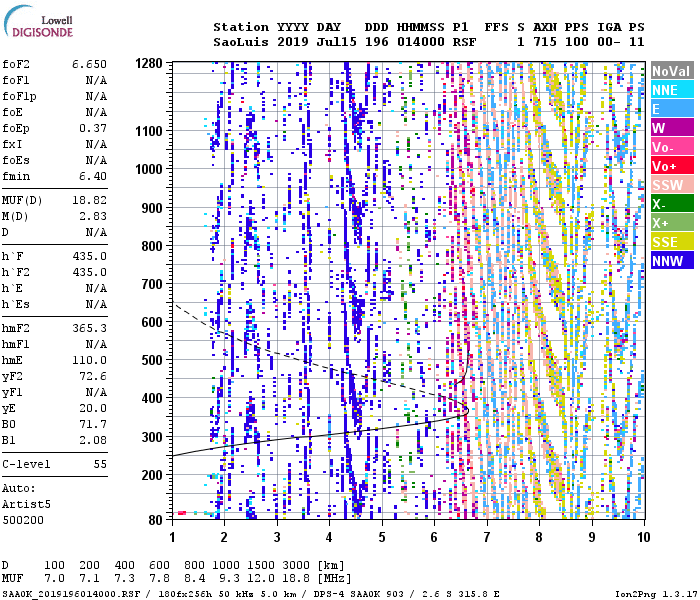Click the MUF 7.0 table value

click(x=54, y=579)
